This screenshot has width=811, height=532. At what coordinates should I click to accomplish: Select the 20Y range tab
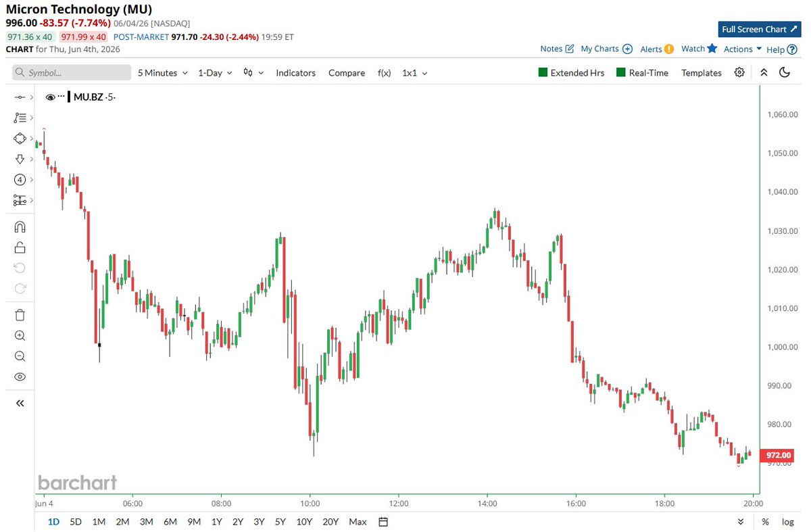click(330, 521)
